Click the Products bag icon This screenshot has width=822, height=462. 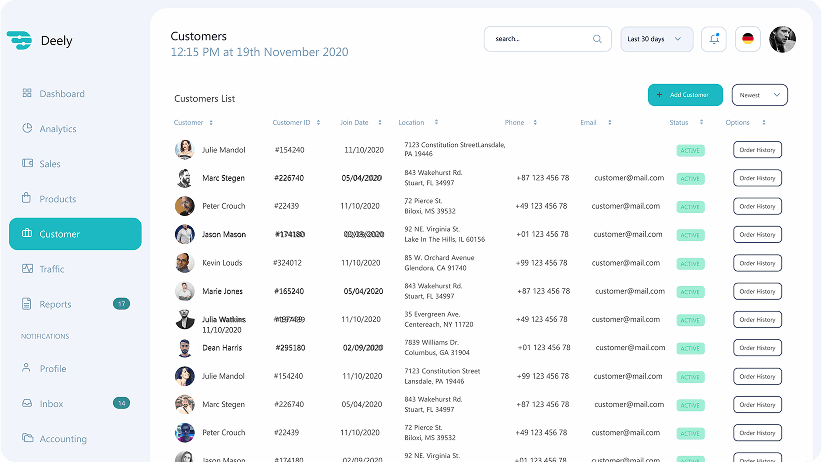tap(27, 198)
